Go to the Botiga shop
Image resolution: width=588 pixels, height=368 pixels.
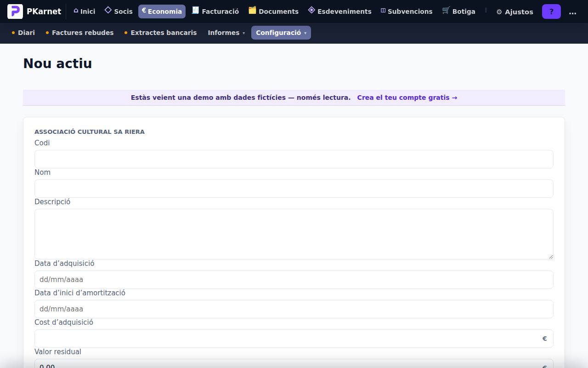(x=458, y=11)
